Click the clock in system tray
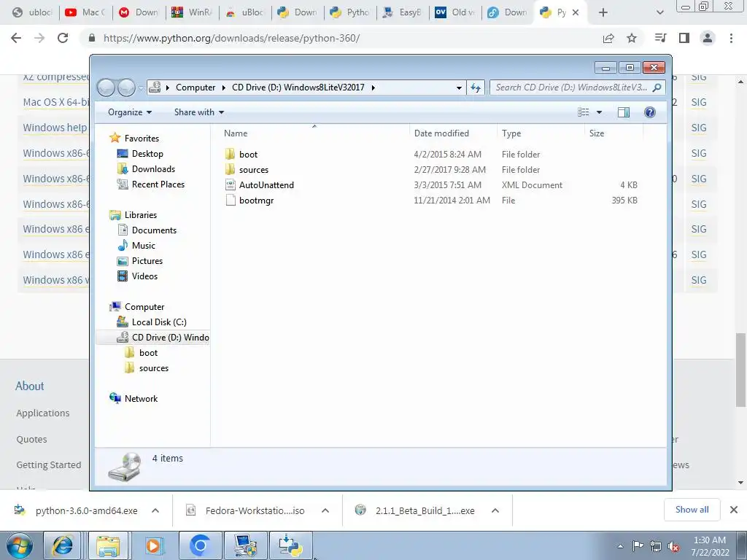747x560 pixels. click(710, 546)
